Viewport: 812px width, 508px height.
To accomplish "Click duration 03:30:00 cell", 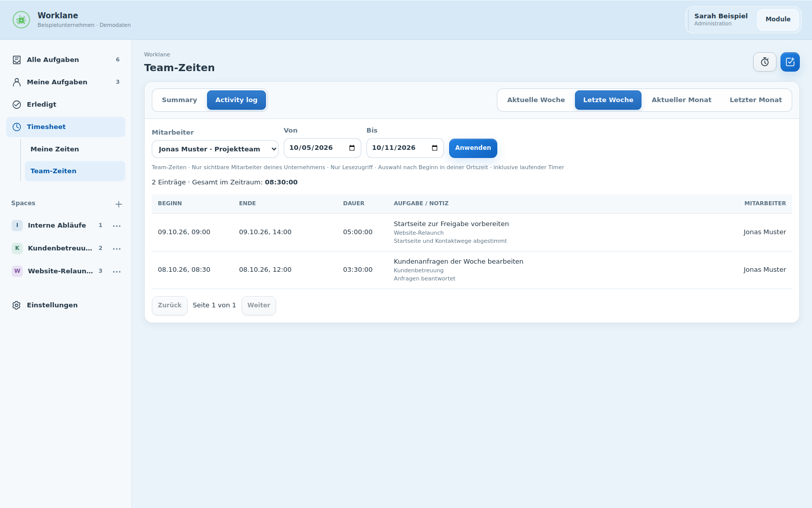I will 358,270.
